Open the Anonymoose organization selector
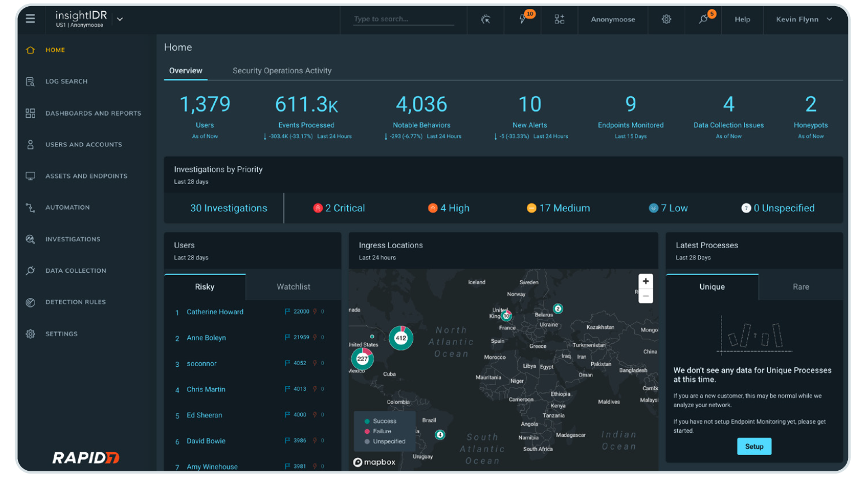 tap(613, 19)
